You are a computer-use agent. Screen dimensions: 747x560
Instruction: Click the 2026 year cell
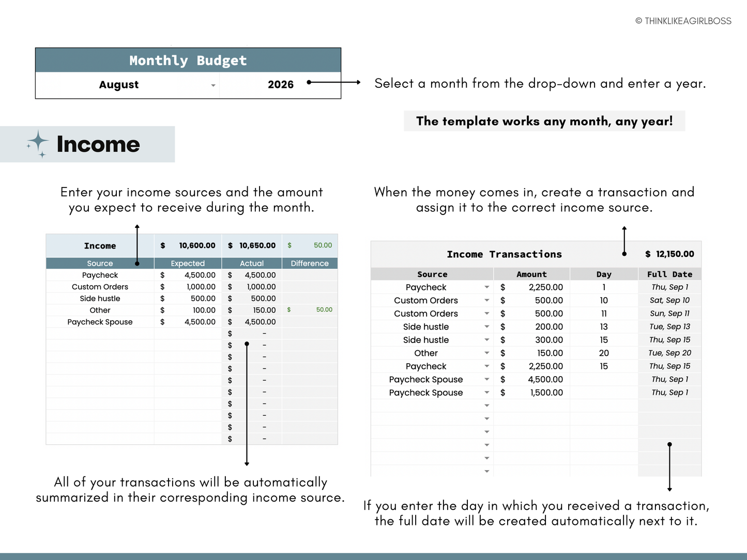[280, 85]
